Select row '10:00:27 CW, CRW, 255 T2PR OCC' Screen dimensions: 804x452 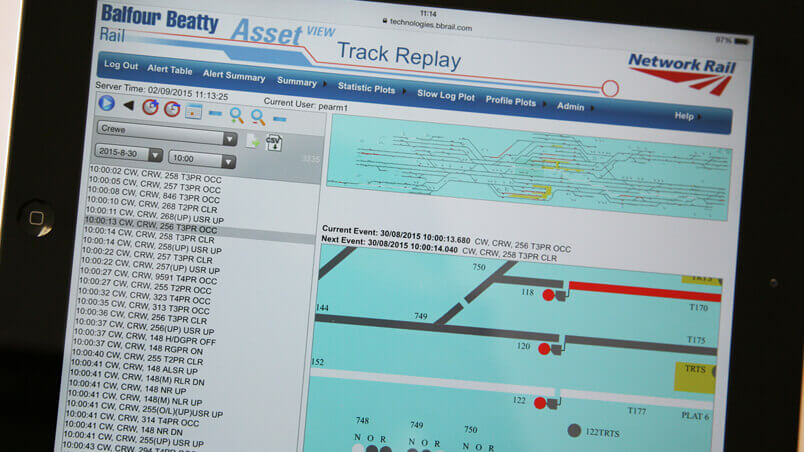144,286
